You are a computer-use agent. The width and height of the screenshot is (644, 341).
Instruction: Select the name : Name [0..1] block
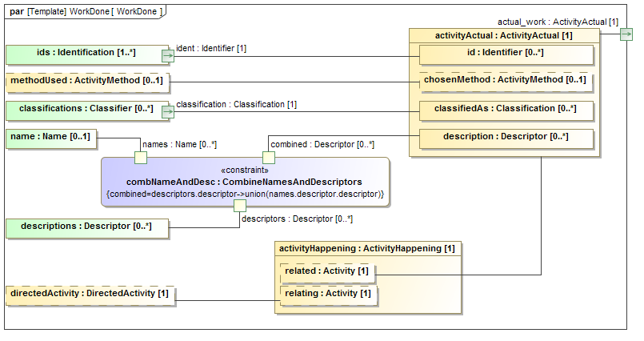point(51,138)
